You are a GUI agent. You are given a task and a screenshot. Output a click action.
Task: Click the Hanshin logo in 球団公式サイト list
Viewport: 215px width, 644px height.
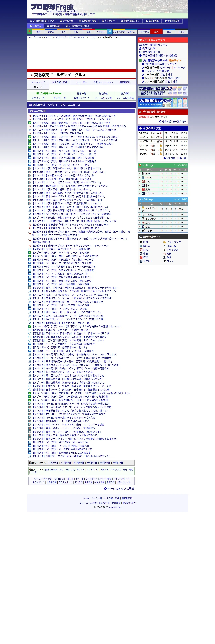[141, 242]
